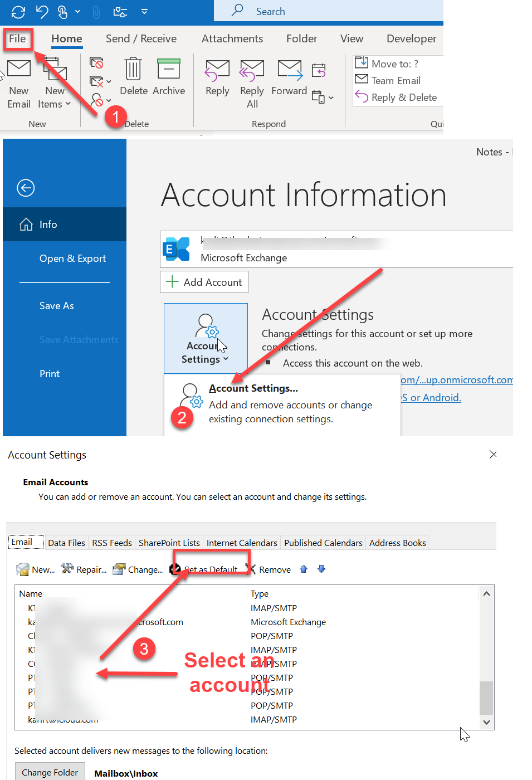Select Save As in sidebar
This screenshot has width=532, height=780.
[x=57, y=306]
